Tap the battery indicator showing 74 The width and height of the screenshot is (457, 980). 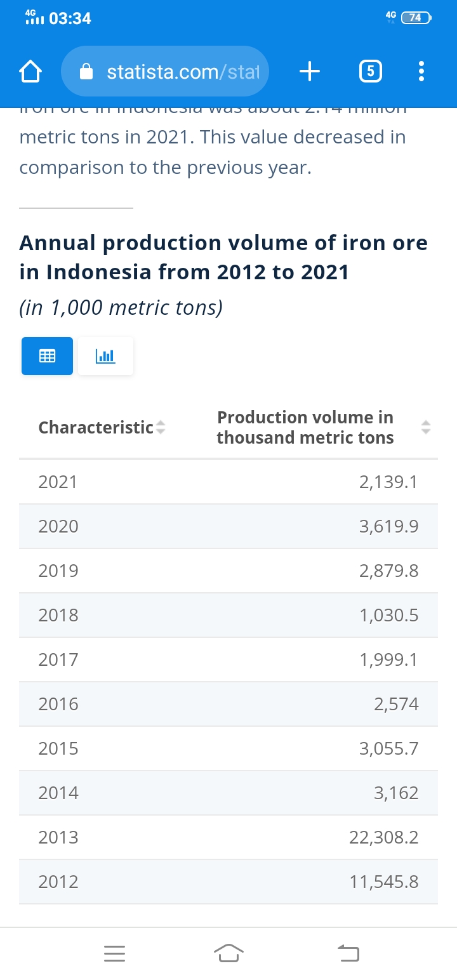pos(416,18)
